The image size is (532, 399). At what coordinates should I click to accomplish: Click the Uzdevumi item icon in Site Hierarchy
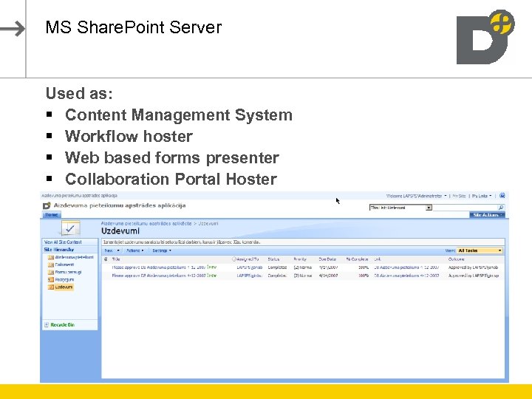coord(51,287)
